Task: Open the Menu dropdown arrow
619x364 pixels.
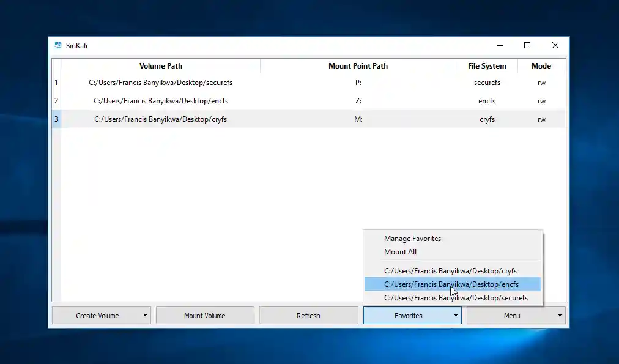Action: (560, 316)
